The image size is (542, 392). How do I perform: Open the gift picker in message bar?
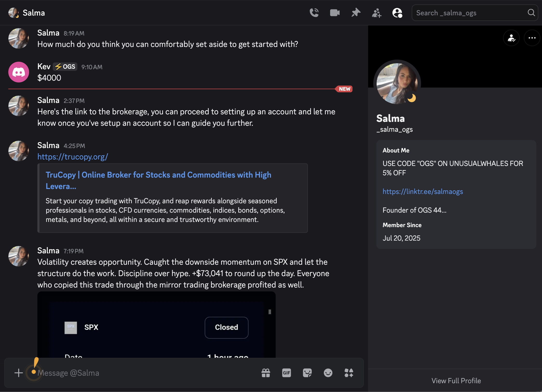pyautogui.click(x=266, y=373)
